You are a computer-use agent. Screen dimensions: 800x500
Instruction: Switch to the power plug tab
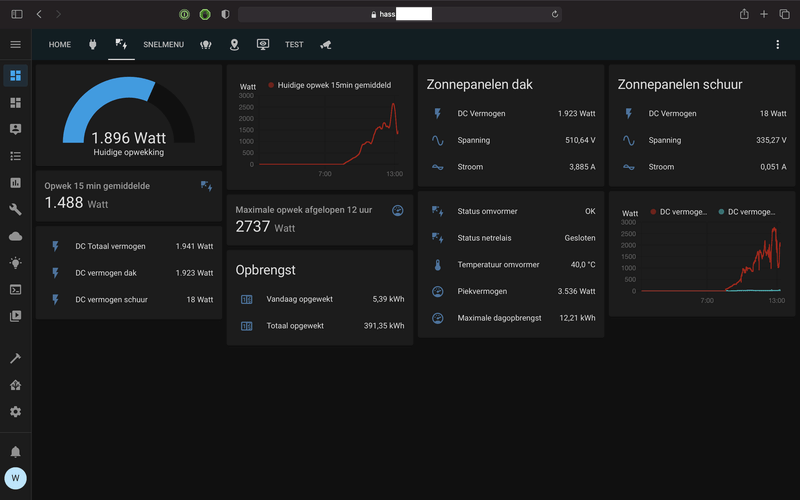pos(92,44)
